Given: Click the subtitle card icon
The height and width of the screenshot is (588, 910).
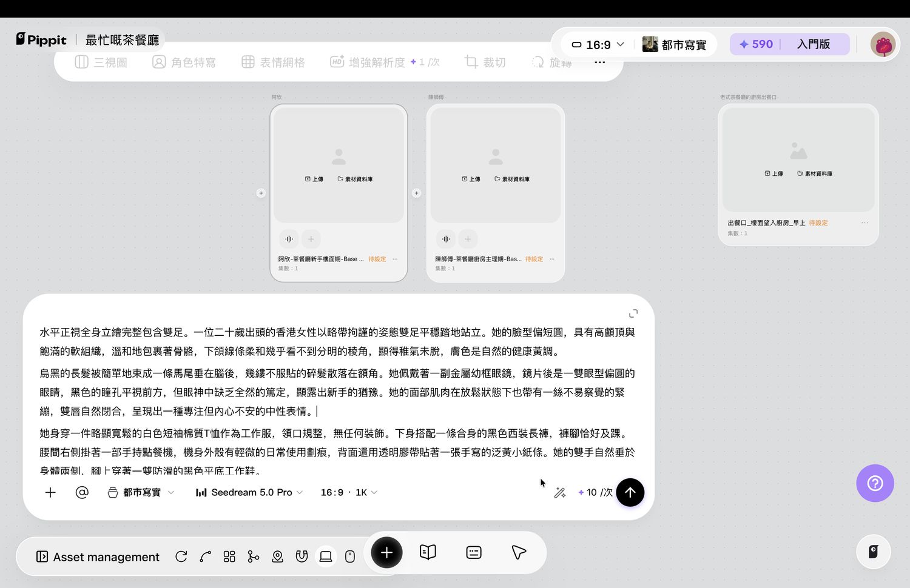Looking at the screenshot, I should (x=474, y=552).
